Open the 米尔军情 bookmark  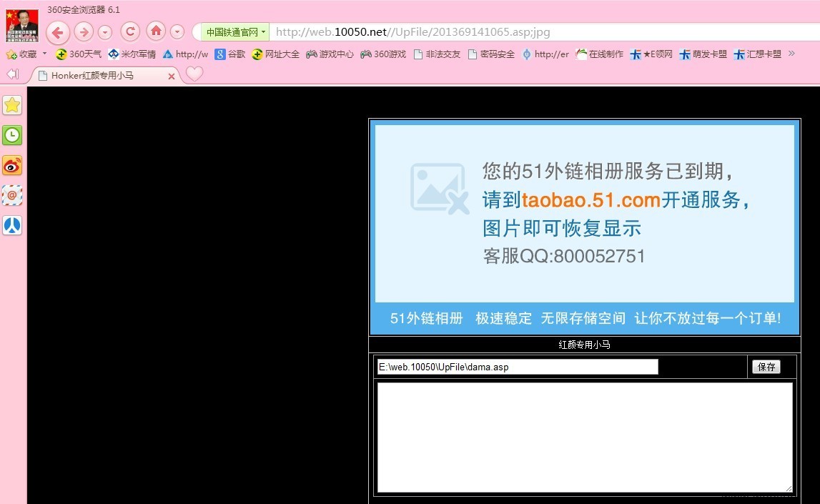(x=132, y=54)
